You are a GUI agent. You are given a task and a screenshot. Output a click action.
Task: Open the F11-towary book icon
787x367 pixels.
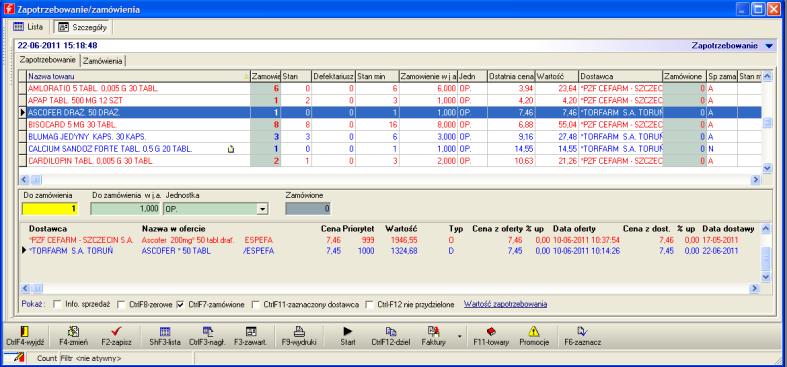(491, 331)
